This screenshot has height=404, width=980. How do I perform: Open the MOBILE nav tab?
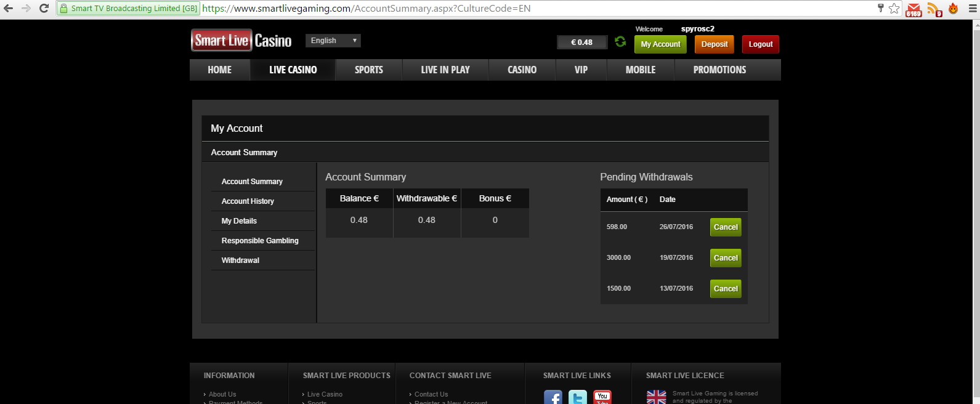pyautogui.click(x=641, y=70)
